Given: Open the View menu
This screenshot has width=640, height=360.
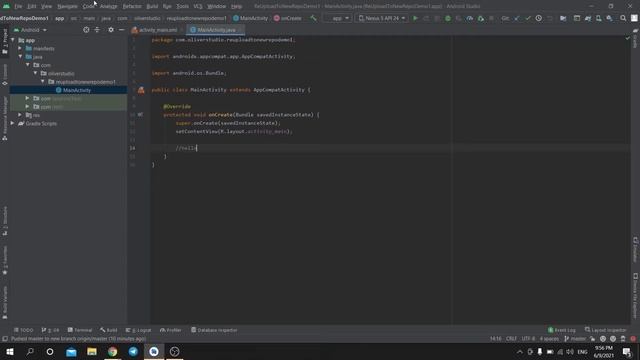Looking at the screenshot, I should [x=47, y=6].
